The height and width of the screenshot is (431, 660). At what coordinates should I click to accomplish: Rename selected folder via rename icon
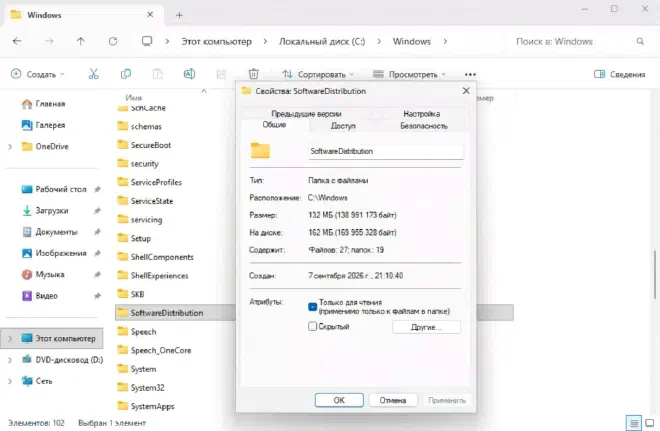[189, 74]
